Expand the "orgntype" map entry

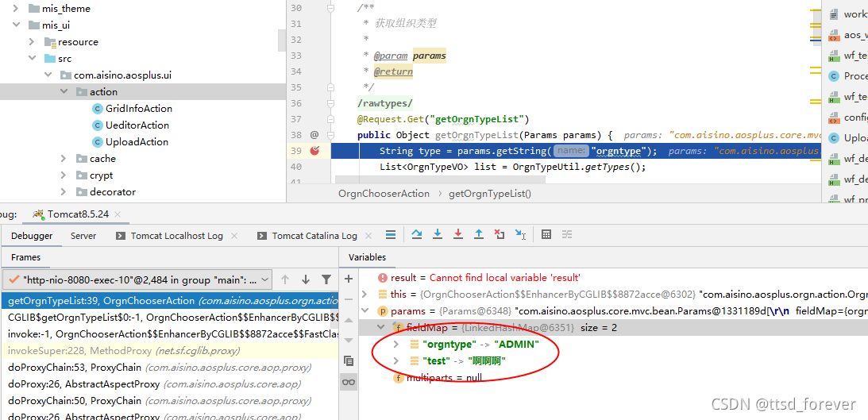pos(396,345)
